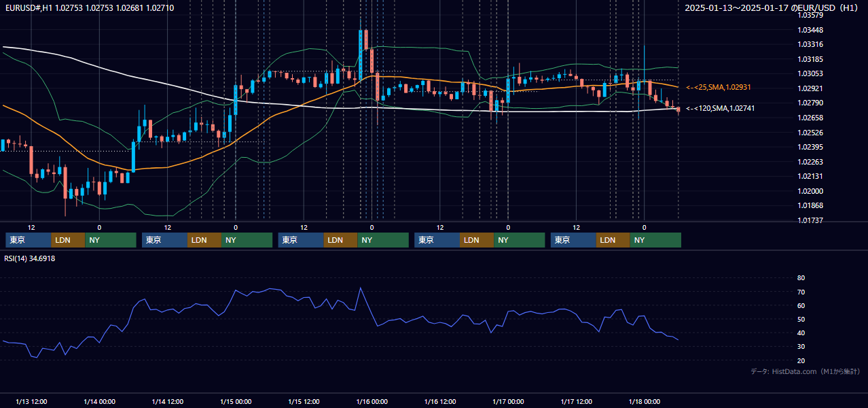Click the 1/14 12:00 time axis label
Viewport: 868px width, 408px height.
point(167,402)
